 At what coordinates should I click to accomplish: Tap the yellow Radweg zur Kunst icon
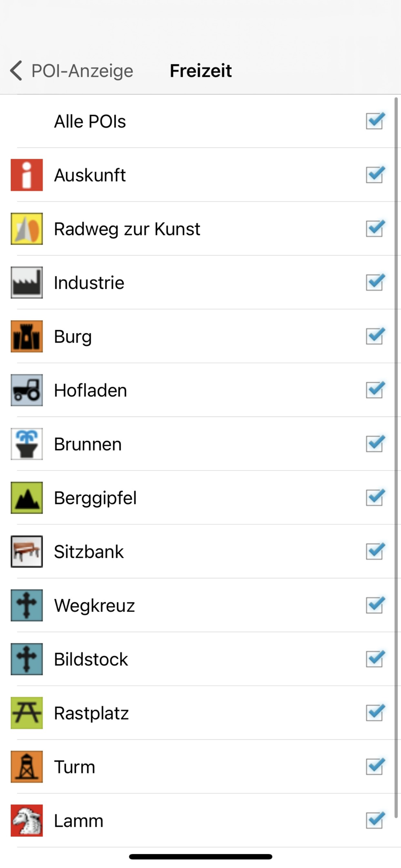pos(27,229)
